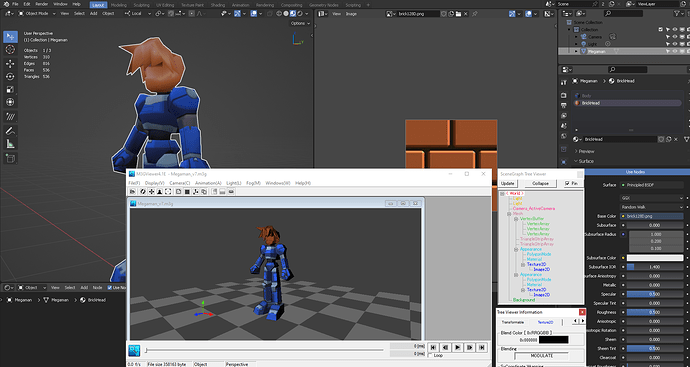Click the outliner filter funnel icon
Viewport: 690px width, 367px height.
click(677, 14)
